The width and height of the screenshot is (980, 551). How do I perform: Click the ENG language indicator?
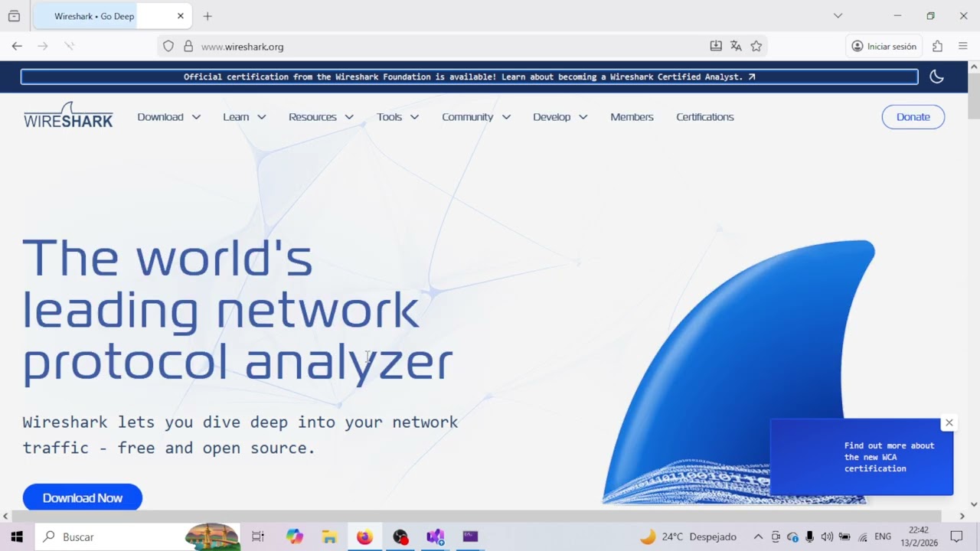pos(883,536)
